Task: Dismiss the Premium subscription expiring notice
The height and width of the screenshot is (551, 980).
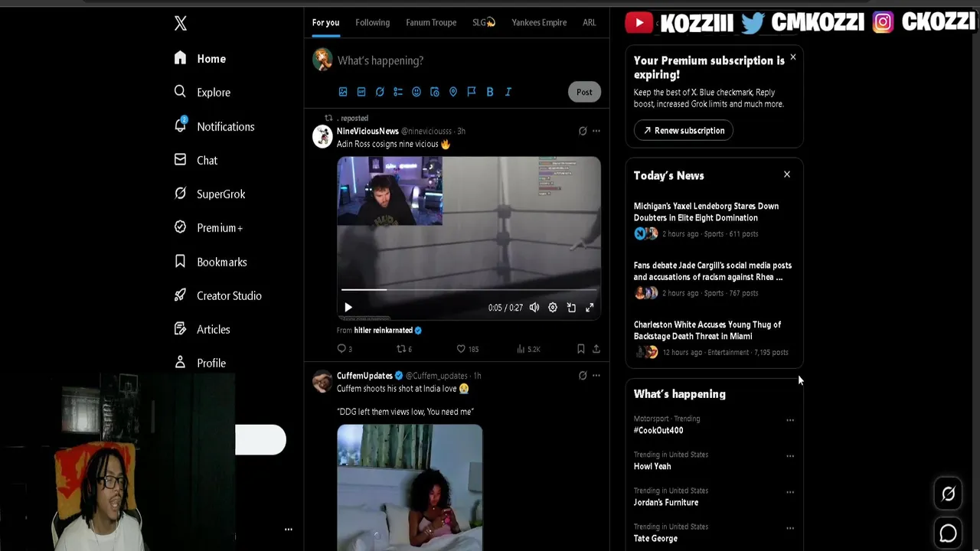Action: coord(793,57)
